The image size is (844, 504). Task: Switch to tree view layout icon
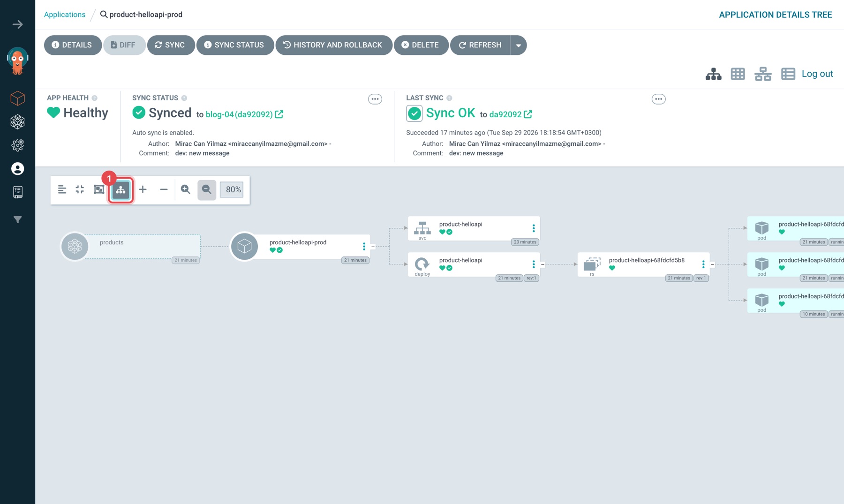[713, 74]
